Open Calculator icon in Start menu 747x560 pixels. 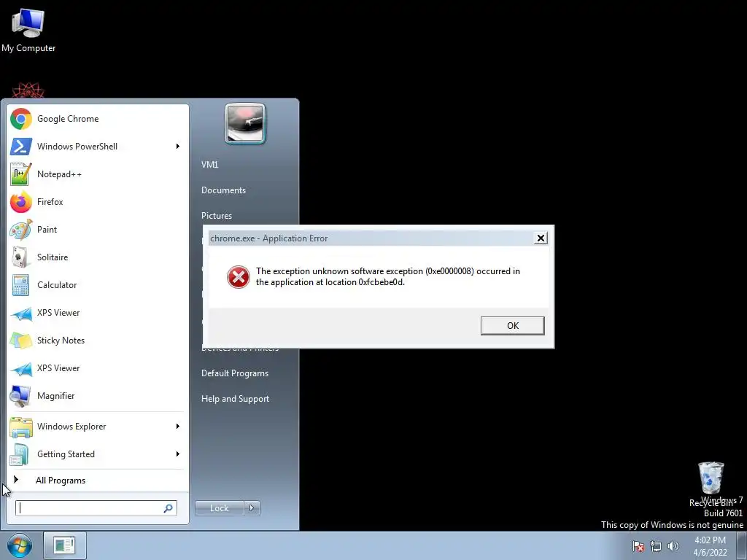(x=20, y=285)
